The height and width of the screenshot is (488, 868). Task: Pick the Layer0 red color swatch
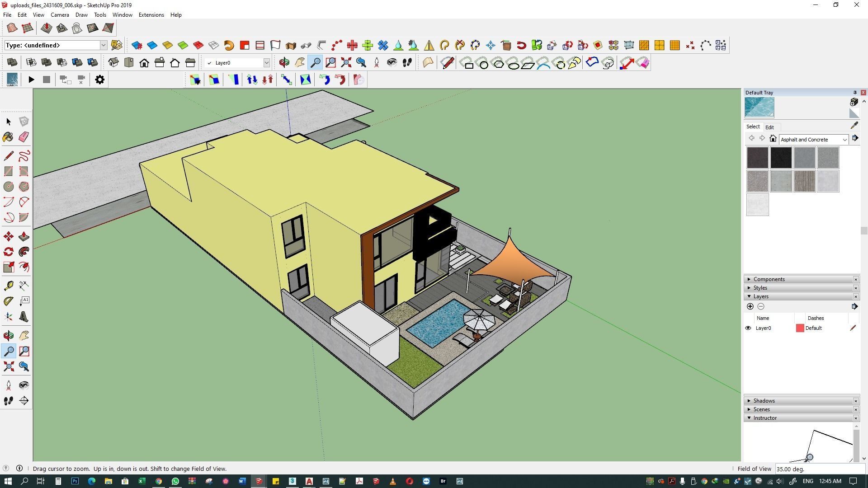pyautogui.click(x=800, y=328)
